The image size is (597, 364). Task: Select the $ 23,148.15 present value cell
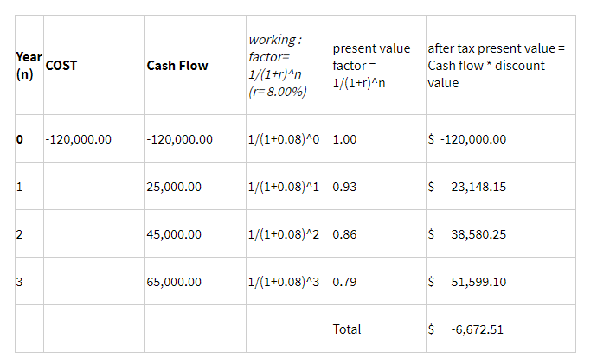(468, 187)
